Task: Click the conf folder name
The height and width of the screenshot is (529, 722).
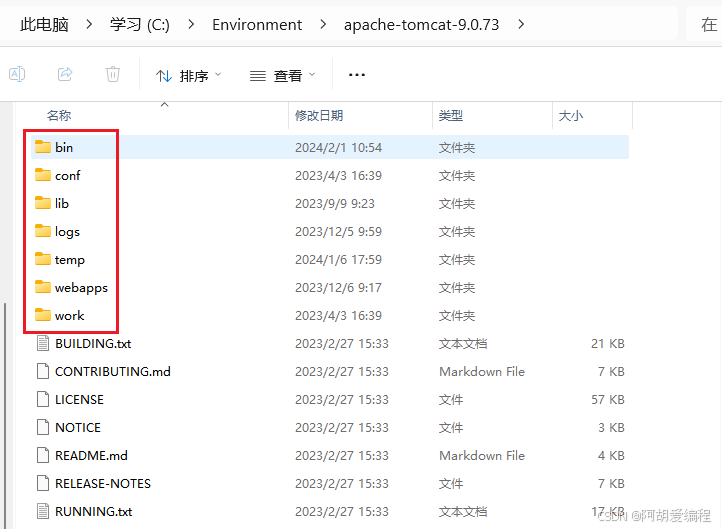Action: [x=68, y=175]
